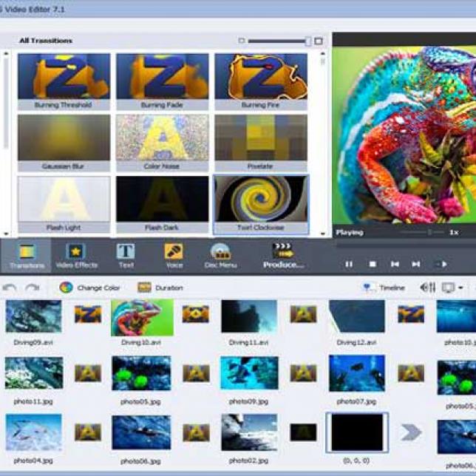Redo the last action
Viewport: 476px width, 476px height.
click(33, 288)
